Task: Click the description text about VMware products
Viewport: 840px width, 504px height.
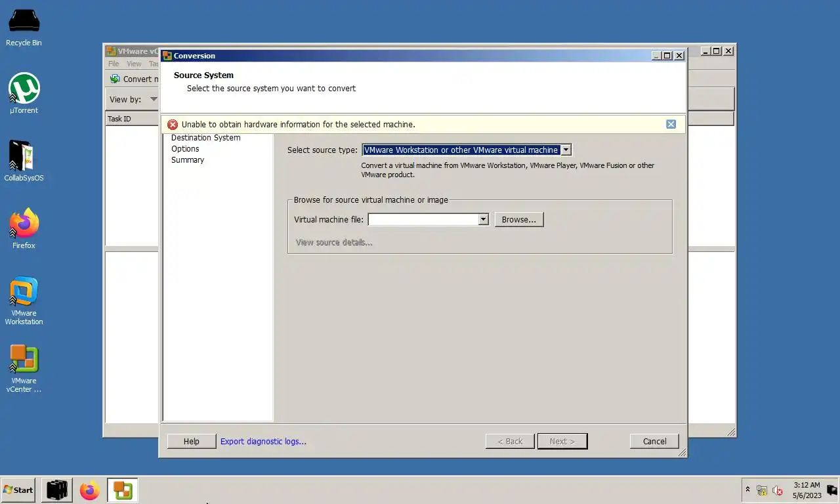Action: (507, 170)
